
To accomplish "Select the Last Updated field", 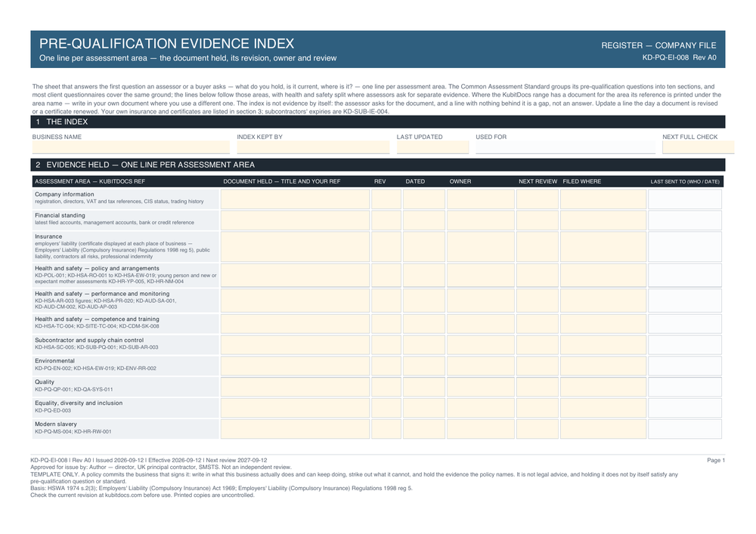I will 432,147.
